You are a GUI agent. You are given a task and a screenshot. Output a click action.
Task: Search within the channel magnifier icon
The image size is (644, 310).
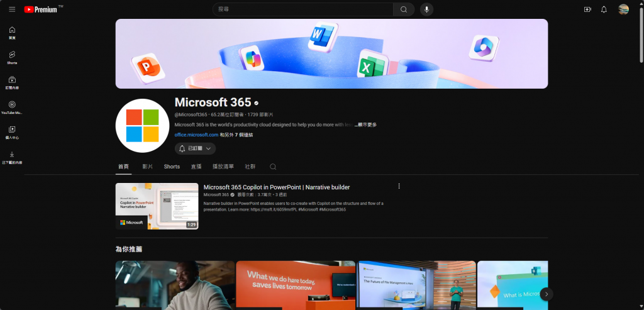pyautogui.click(x=273, y=167)
